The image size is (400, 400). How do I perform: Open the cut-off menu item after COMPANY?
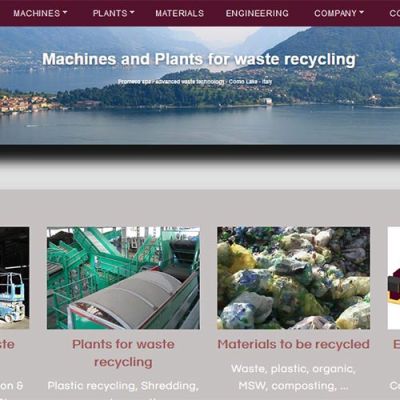(395, 13)
